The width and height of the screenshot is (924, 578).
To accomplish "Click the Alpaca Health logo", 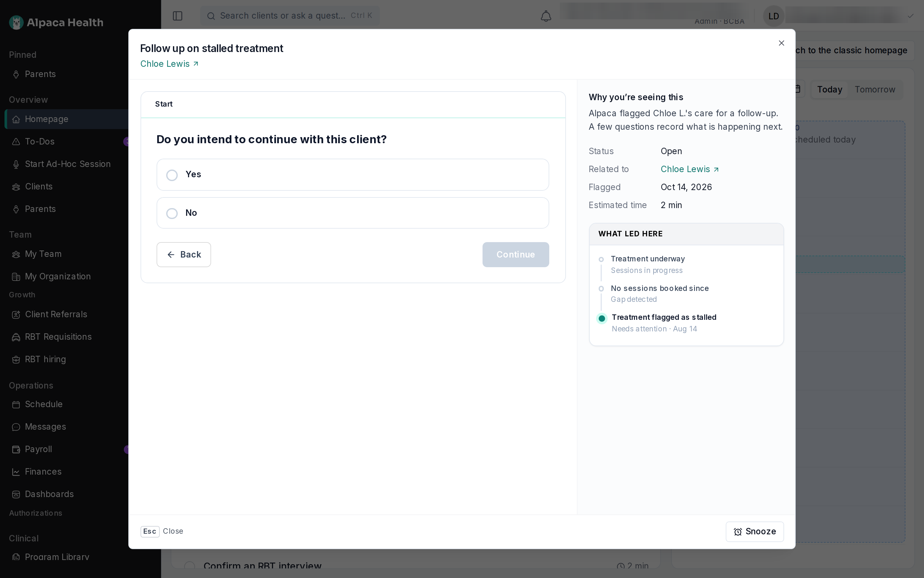I will [x=56, y=22].
